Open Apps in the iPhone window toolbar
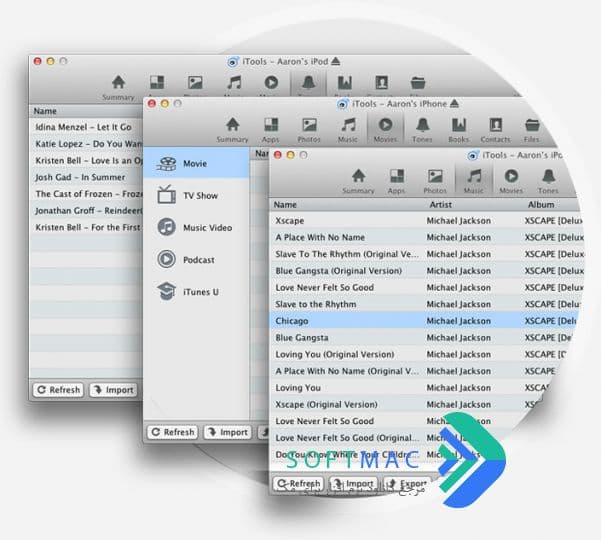Screen dimensions: 601x540 271,130
